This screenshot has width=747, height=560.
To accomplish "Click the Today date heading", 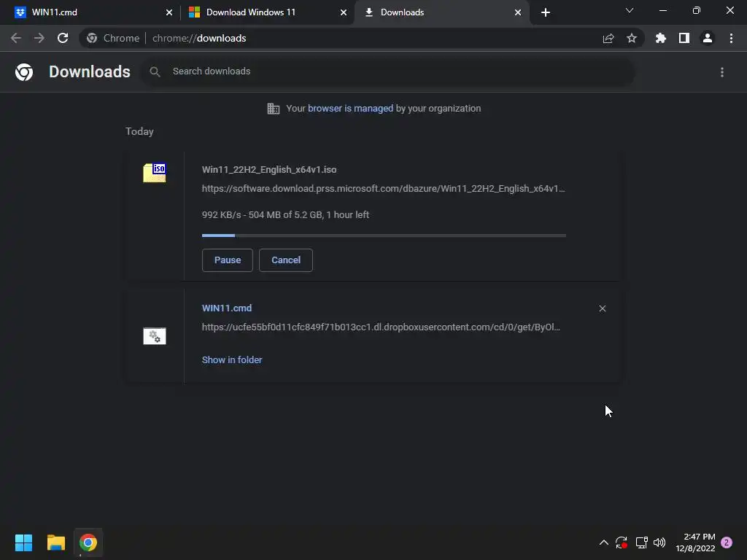I will [139, 131].
